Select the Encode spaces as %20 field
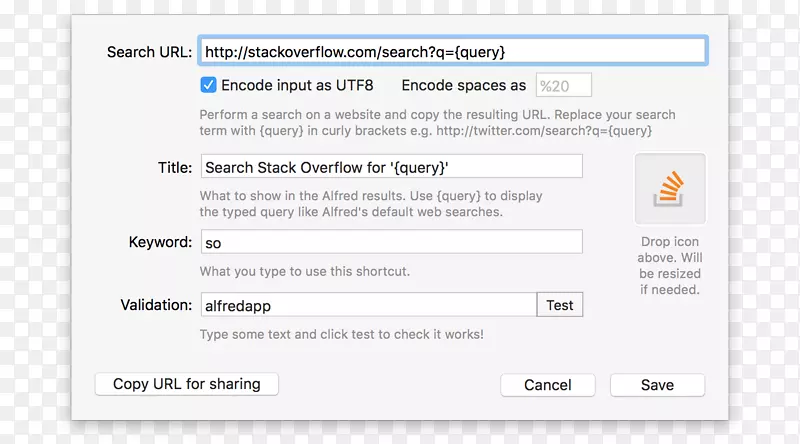 coord(564,85)
